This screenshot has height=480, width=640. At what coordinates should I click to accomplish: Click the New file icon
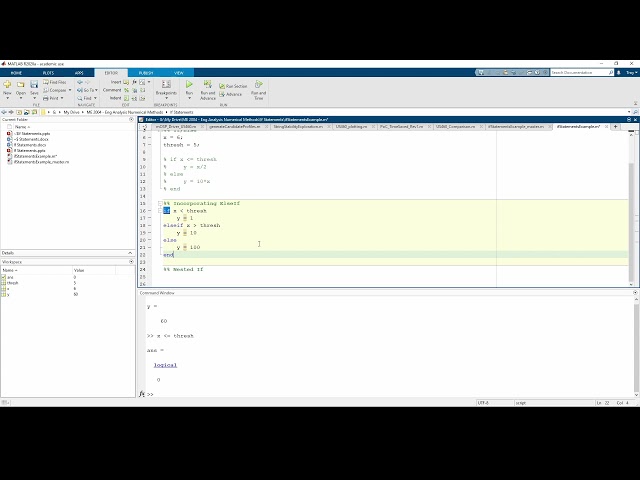(x=7, y=84)
